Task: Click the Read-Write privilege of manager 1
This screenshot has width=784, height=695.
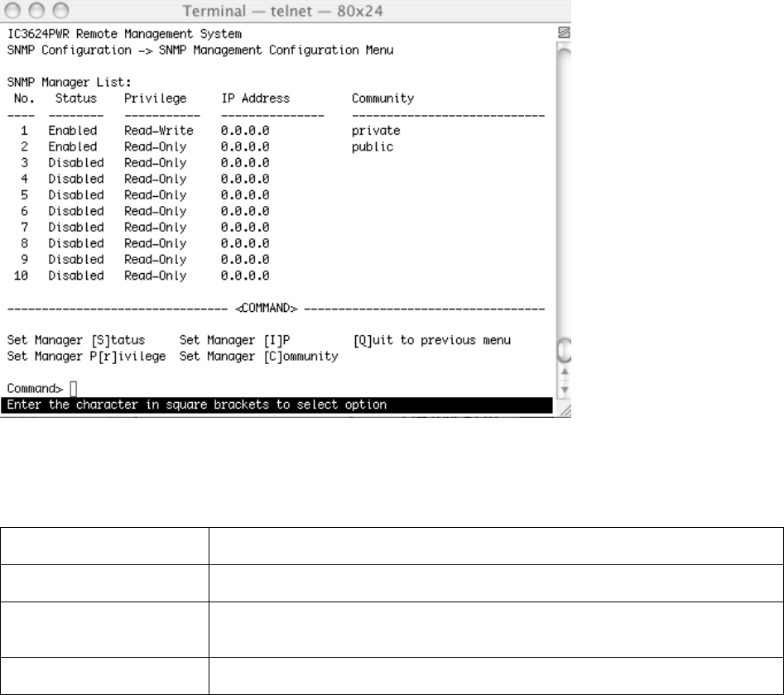Action: click(159, 131)
